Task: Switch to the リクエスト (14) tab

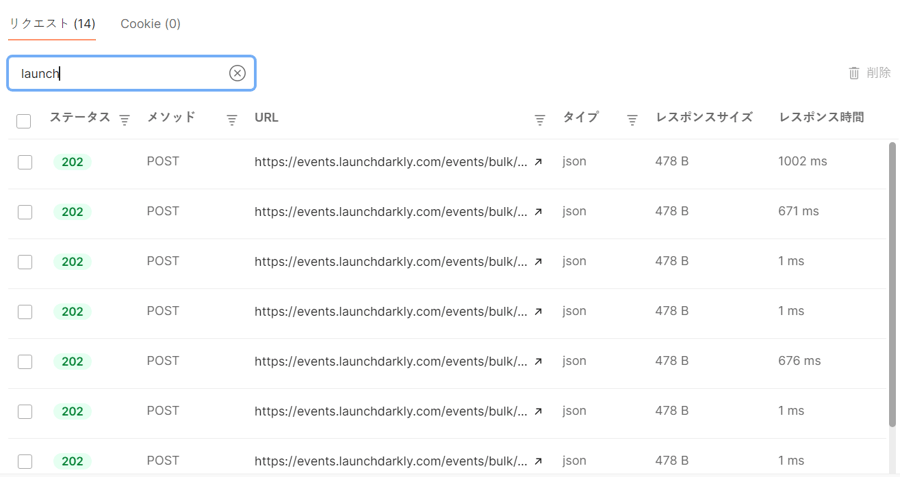Action: (52, 24)
